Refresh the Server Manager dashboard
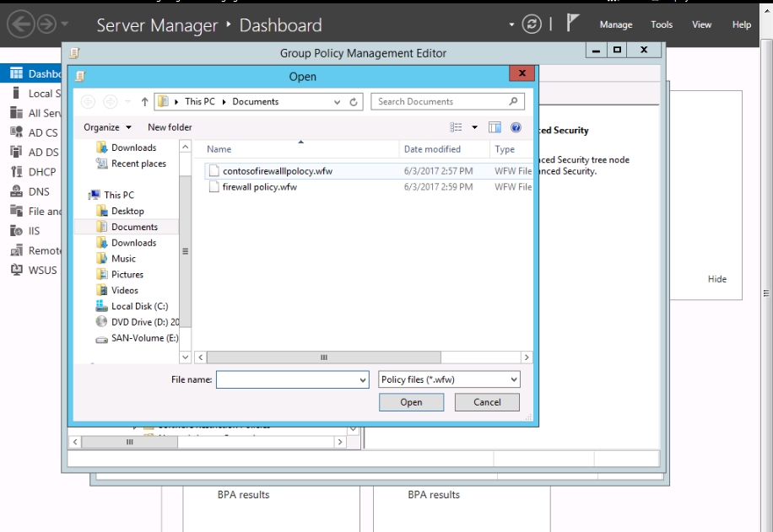 click(532, 24)
